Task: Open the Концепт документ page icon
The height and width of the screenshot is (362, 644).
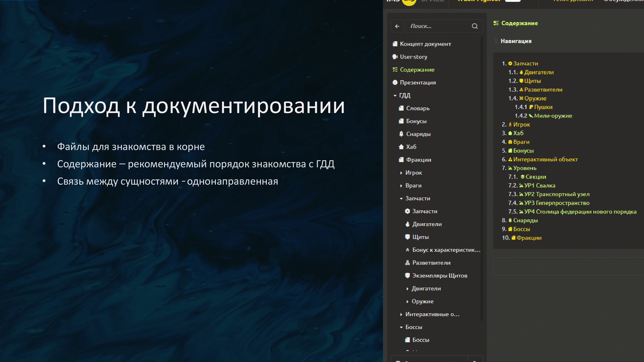Action: pyautogui.click(x=395, y=44)
